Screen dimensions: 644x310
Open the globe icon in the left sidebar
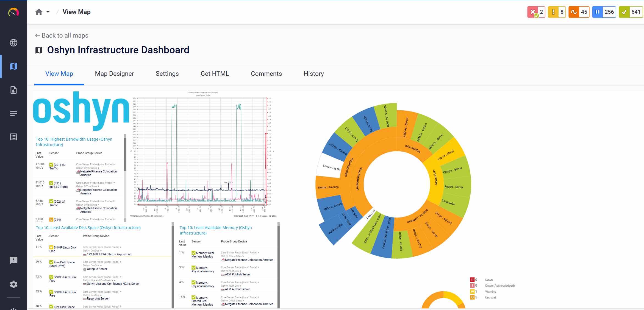[x=13, y=43]
